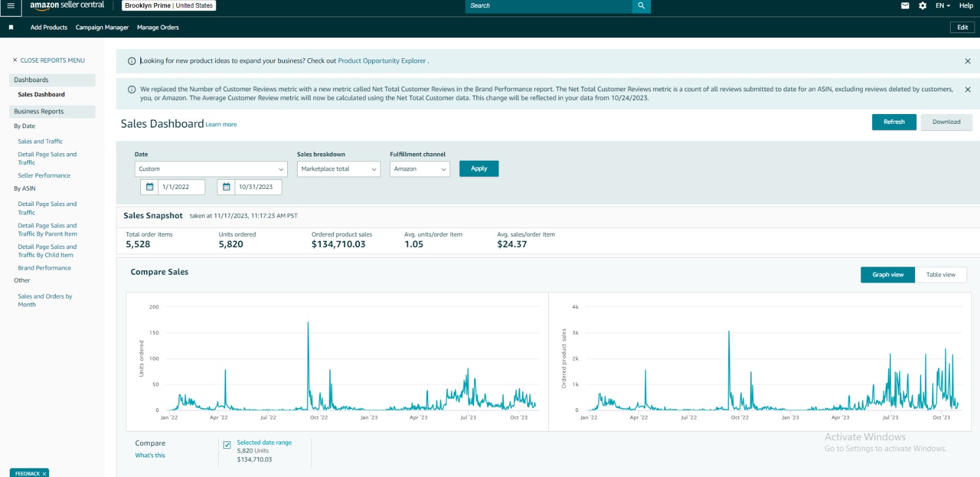This screenshot has width=980, height=477.
Task: Click the Ordered product sales value $134,710.03
Action: pyautogui.click(x=338, y=244)
